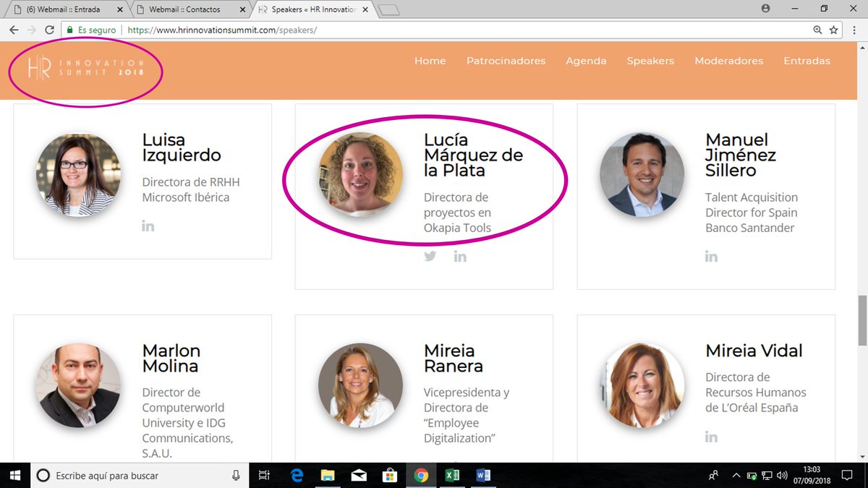The image size is (868, 488).
Task: Click the browser forward arrow
Action: click(x=31, y=30)
